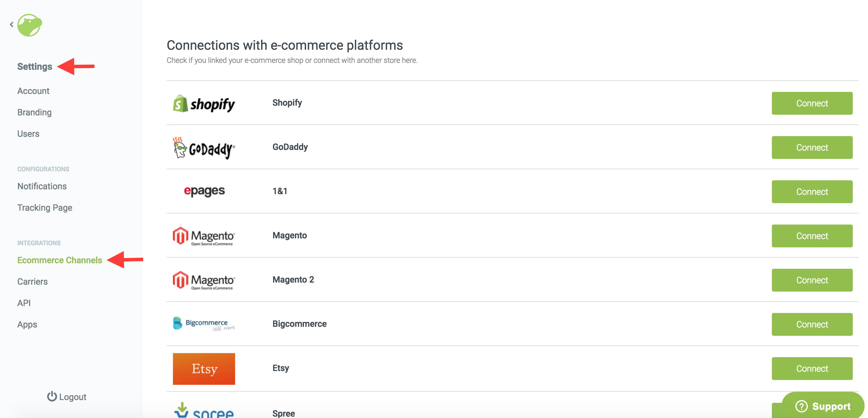Connect the Shopify store
Image resolution: width=868 pixels, height=418 pixels.
point(812,103)
